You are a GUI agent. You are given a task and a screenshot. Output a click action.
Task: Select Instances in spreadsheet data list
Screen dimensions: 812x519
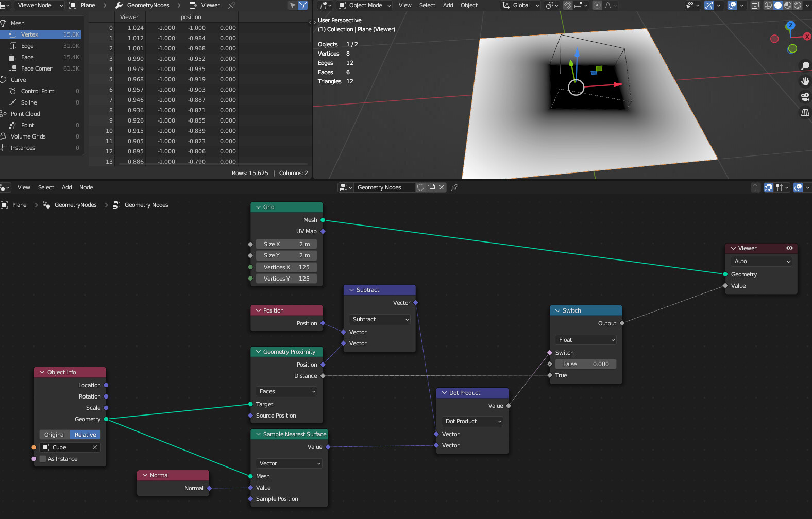pos(41,148)
